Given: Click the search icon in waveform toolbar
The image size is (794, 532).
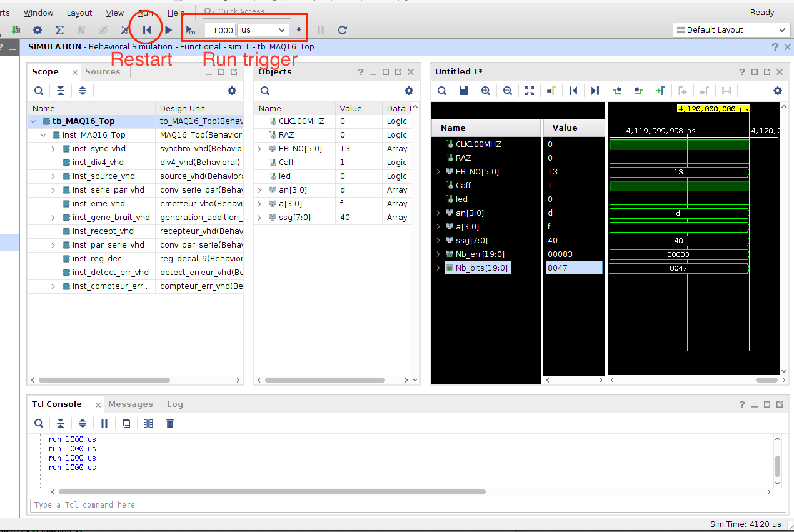Looking at the screenshot, I should click(442, 91).
